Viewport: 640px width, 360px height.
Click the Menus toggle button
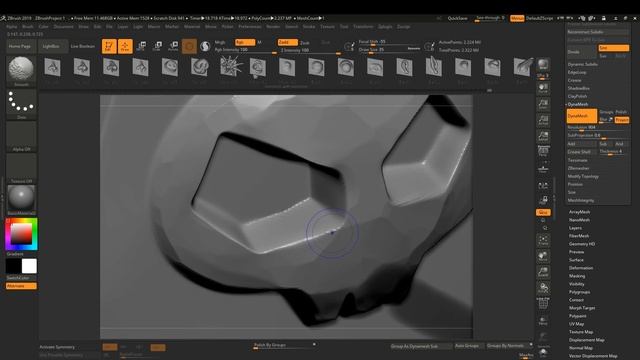pos(517,18)
